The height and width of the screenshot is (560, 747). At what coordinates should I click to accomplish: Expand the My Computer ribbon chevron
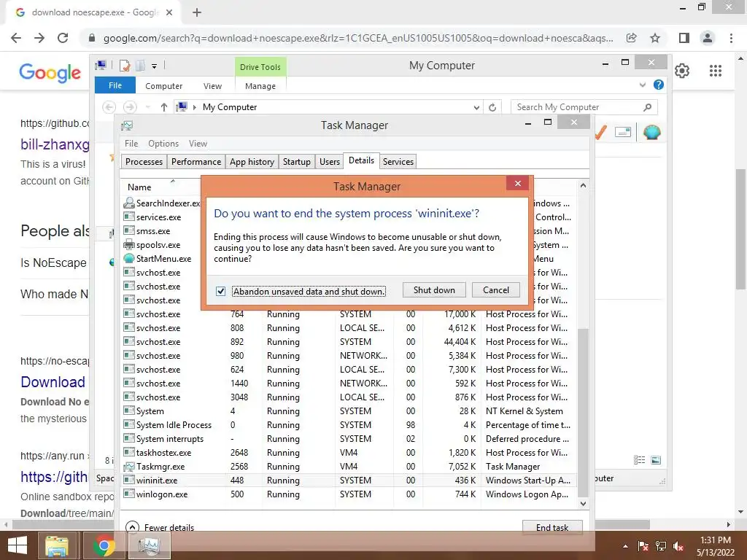pos(643,85)
